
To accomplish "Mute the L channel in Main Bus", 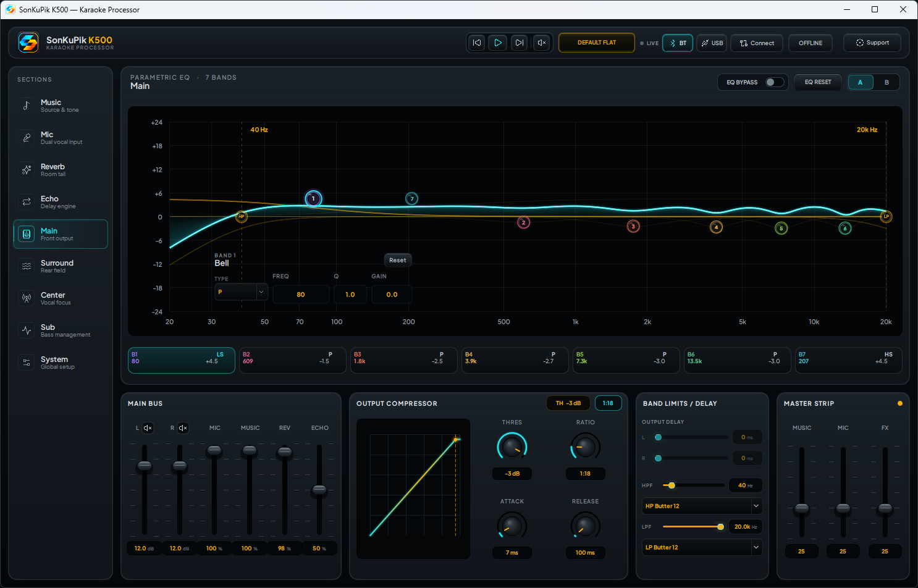I will click(148, 428).
